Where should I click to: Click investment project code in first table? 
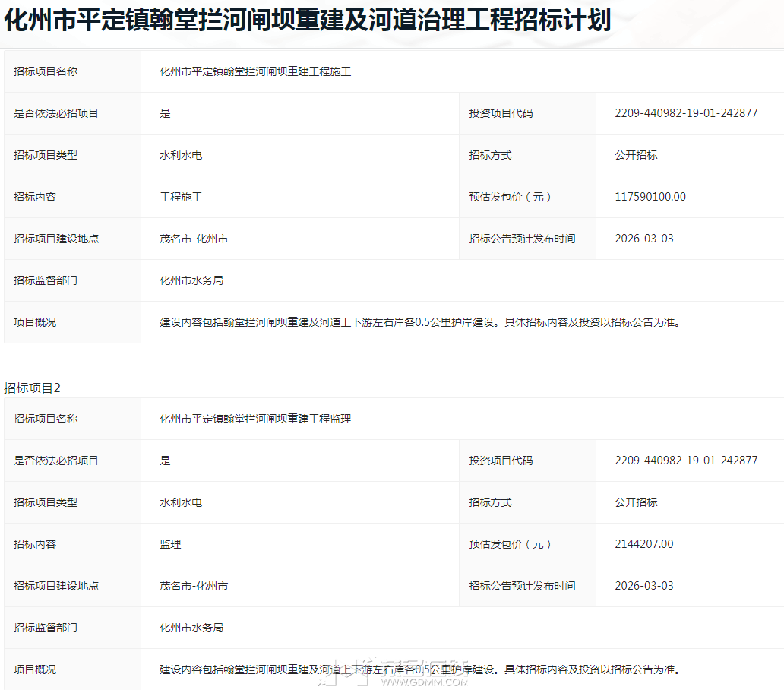[685, 113]
